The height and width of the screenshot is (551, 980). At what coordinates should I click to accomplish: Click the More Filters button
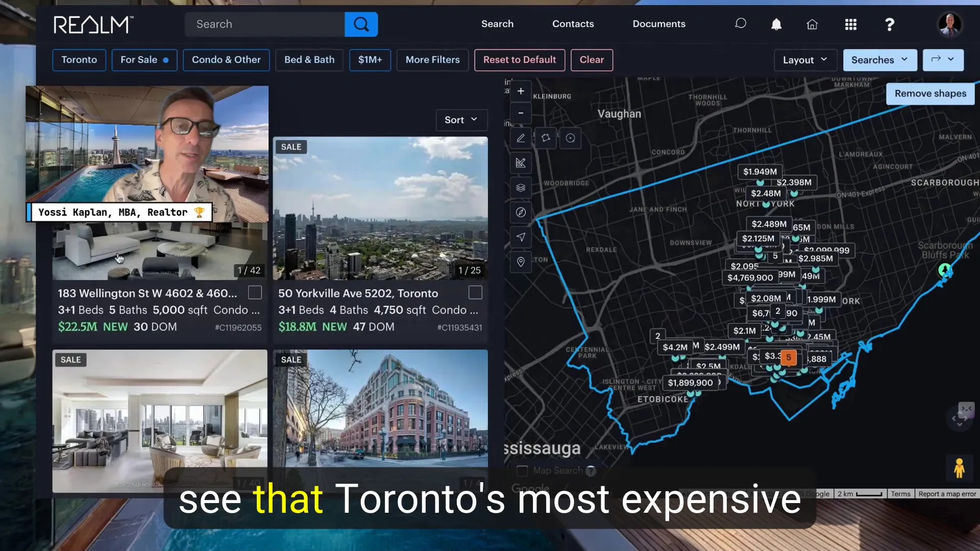click(x=433, y=60)
